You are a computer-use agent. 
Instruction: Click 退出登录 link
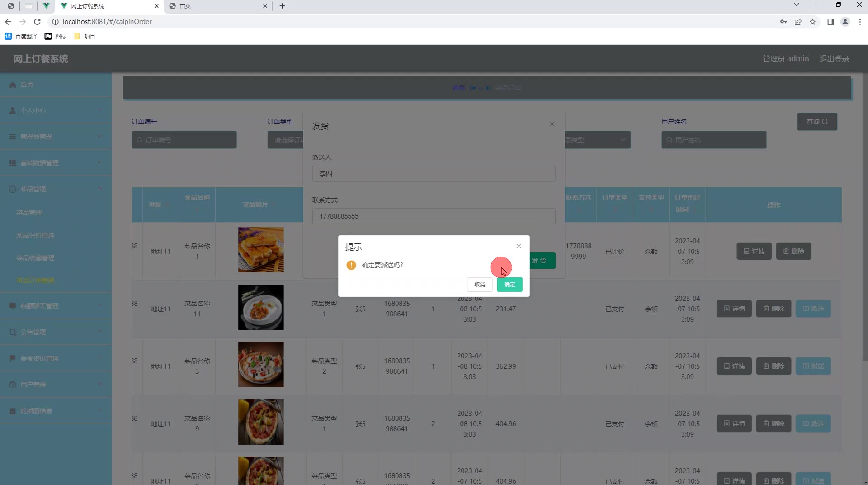click(x=834, y=59)
